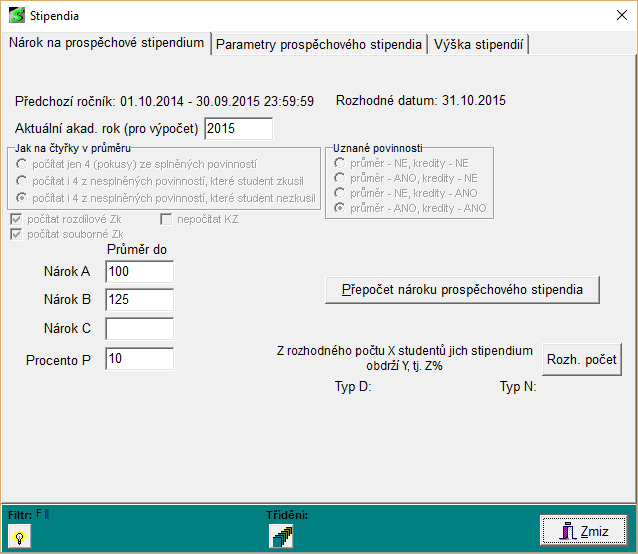This screenshot has width=638, height=554.
Task: Enable the nepočítat KZ checkbox
Action: (x=168, y=219)
